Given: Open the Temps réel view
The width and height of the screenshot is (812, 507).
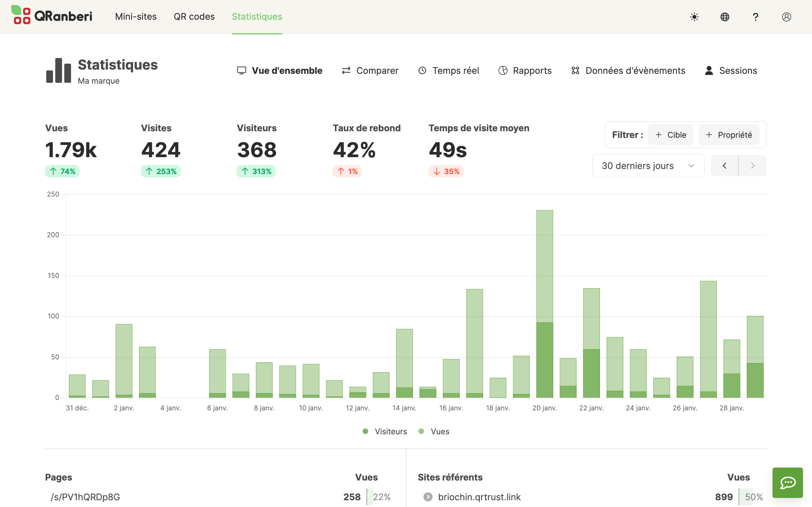Looking at the screenshot, I should point(448,71).
